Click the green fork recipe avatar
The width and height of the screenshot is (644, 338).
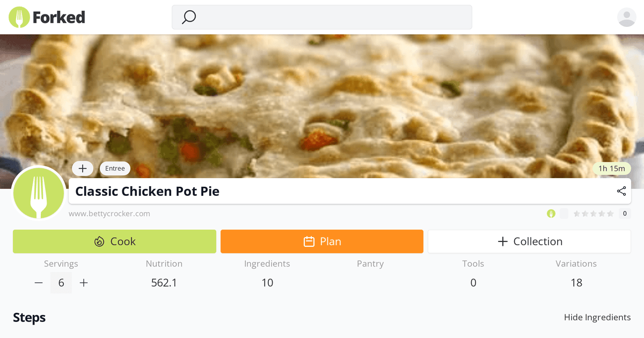click(38, 194)
